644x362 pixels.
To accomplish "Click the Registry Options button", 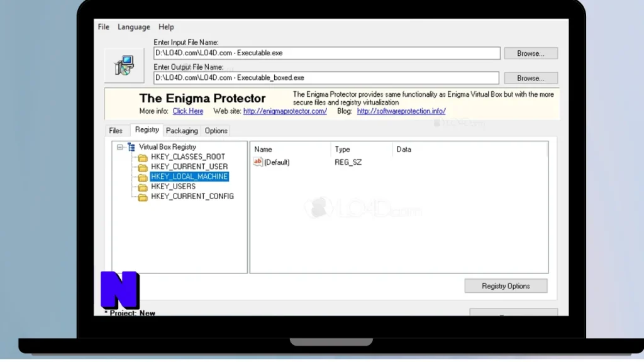I will tap(506, 286).
